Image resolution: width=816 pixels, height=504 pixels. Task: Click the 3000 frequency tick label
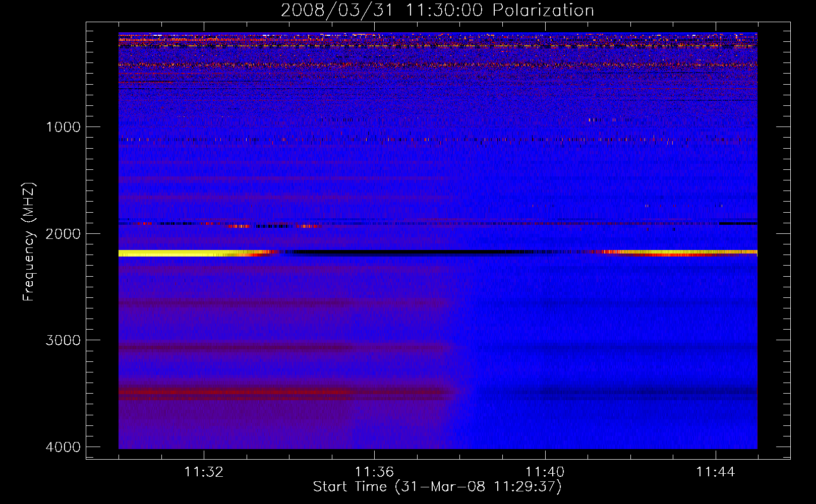coord(63,340)
